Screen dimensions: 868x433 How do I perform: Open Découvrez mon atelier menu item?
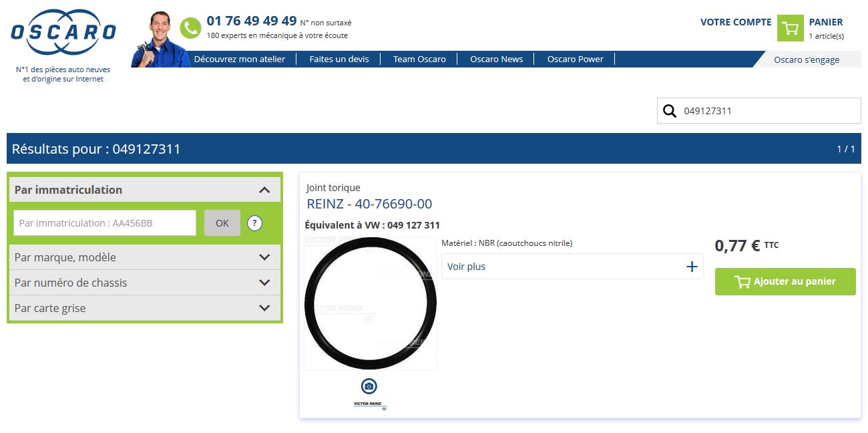(x=240, y=59)
